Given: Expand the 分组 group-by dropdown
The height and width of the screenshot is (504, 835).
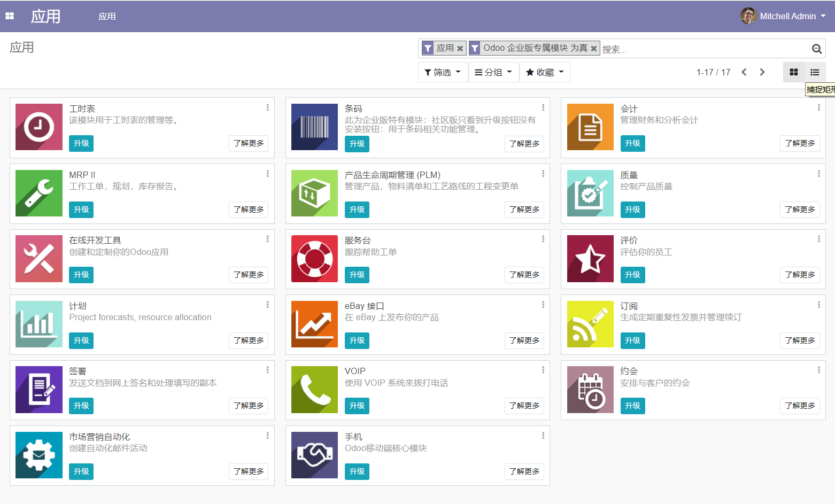Looking at the screenshot, I should click(493, 72).
